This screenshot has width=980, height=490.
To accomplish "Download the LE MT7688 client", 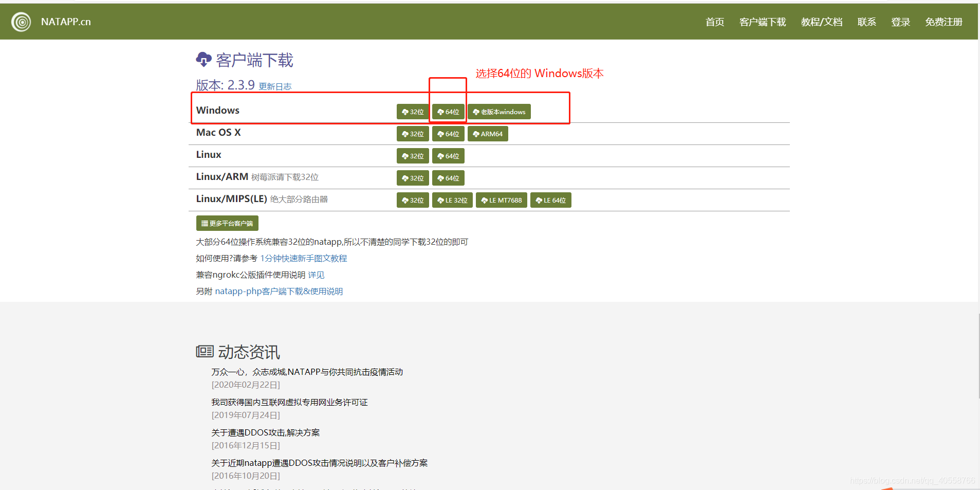I will point(502,200).
